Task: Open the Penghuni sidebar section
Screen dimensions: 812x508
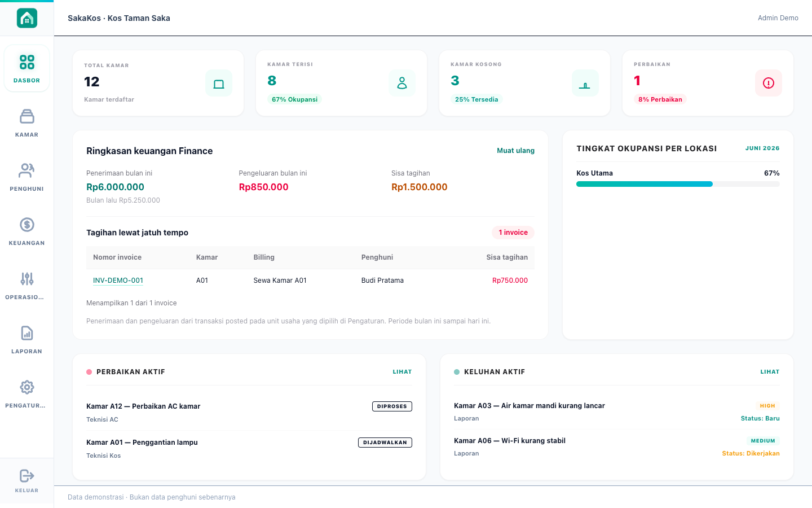Action: [x=27, y=177]
